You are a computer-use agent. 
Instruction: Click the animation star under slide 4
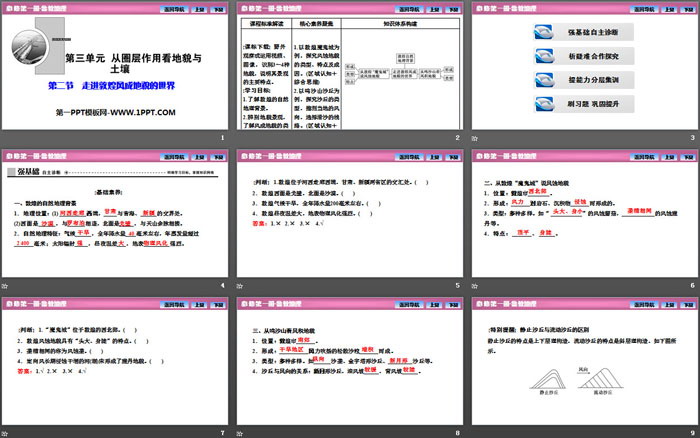[x=4, y=286]
